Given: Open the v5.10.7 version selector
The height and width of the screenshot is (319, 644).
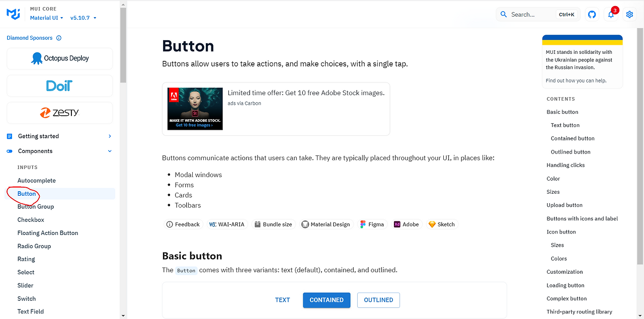Looking at the screenshot, I should click(x=82, y=17).
